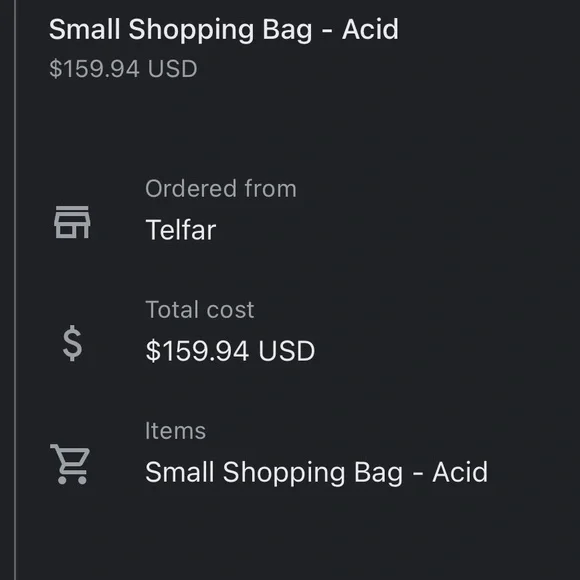Select the Small Shopping Bag - Acid heading
580x580 pixels.
(224, 30)
